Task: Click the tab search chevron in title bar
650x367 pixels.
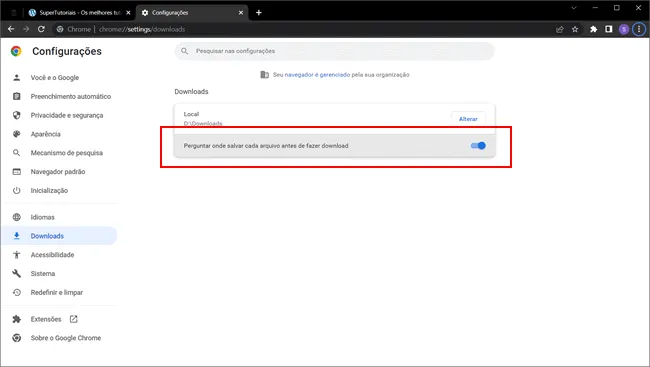Action: 574,8
